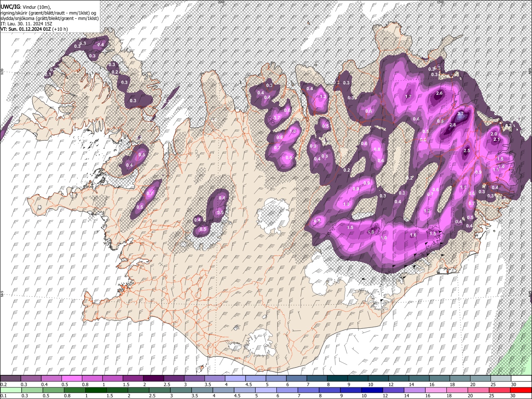Click upper legend swatch between 3 and 3.5
The height and width of the screenshot is (399, 532).
(195, 379)
